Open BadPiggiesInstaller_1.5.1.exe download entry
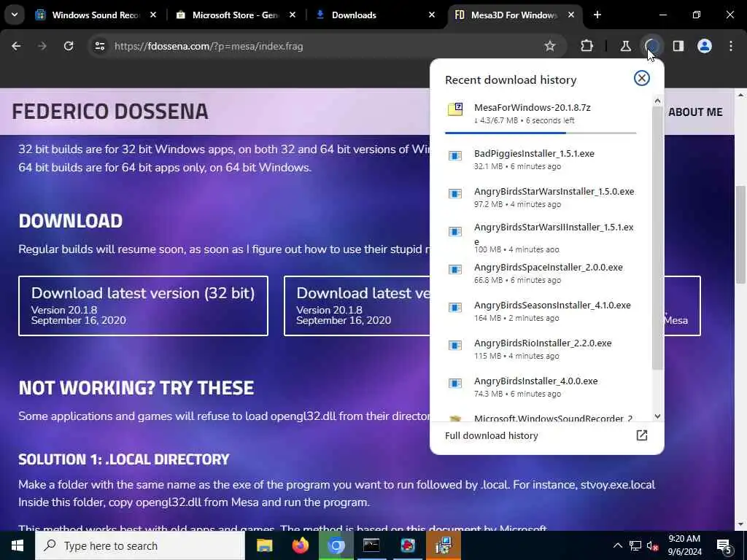This screenshot has height=560, width=747. click(x=541, y=160)
